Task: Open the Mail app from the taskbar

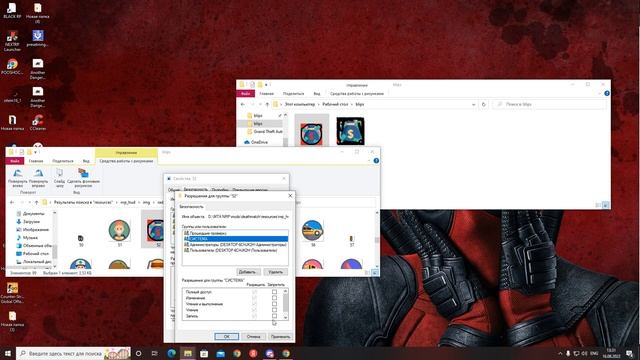Action: (220, 353)
